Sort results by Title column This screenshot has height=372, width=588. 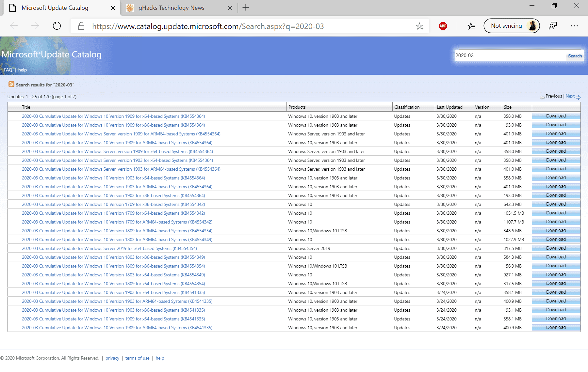tap(26, 107)
